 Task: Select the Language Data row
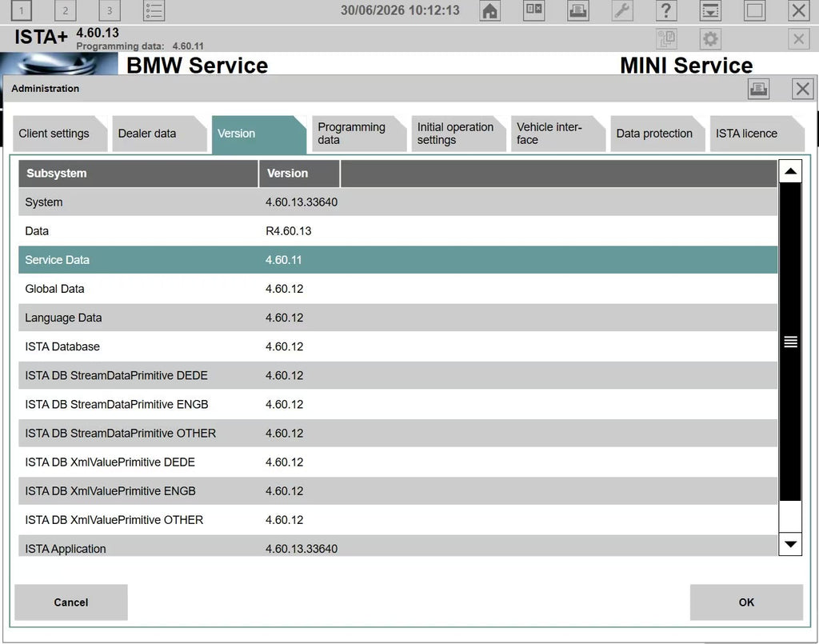pos(398,318)
